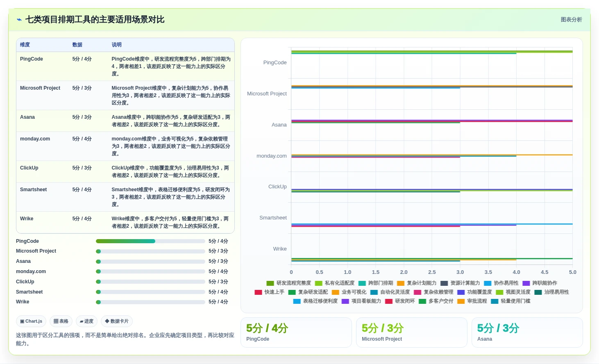Select the Asana table row name
Image resolution: width=599 pixels, height=364 pixels.
coord(27,118)
